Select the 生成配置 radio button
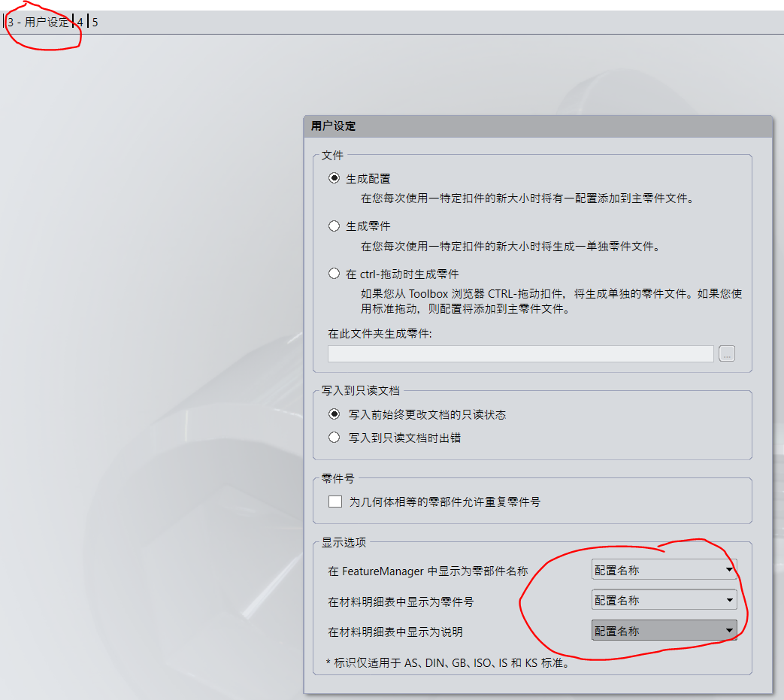 click(x=334, y=178)
